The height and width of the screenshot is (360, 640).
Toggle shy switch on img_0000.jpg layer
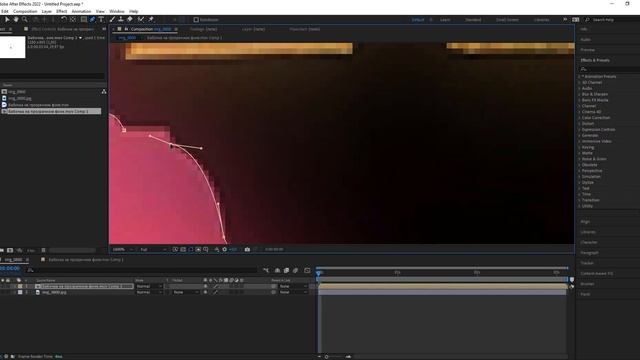tap(205, 292)
